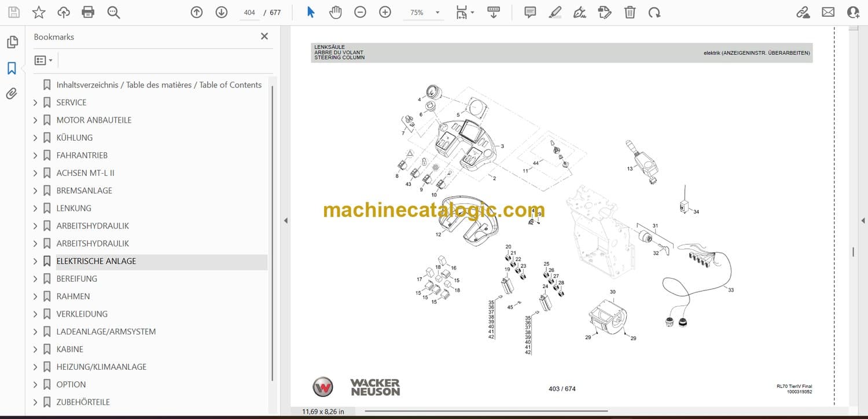Jump to the BEREIFUNG bookmark
This screenshot has height=419, width=868.
coord(77,278)
